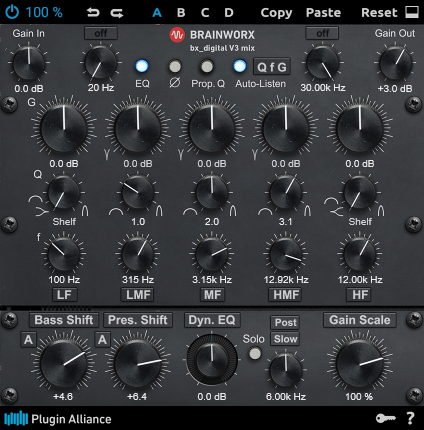Click the Gain Out knob
Screen dimensions: 424x430
(x=396, y=63)
